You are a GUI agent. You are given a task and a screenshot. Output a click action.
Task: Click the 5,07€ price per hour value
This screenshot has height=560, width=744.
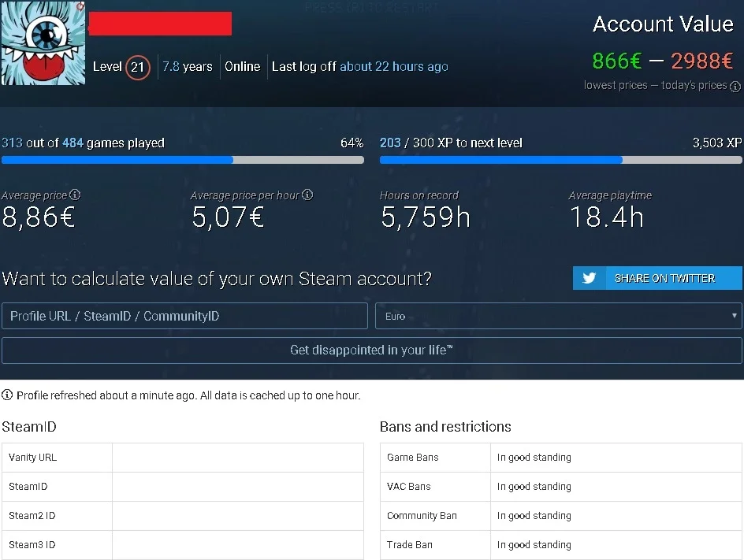tap(229, 217)
